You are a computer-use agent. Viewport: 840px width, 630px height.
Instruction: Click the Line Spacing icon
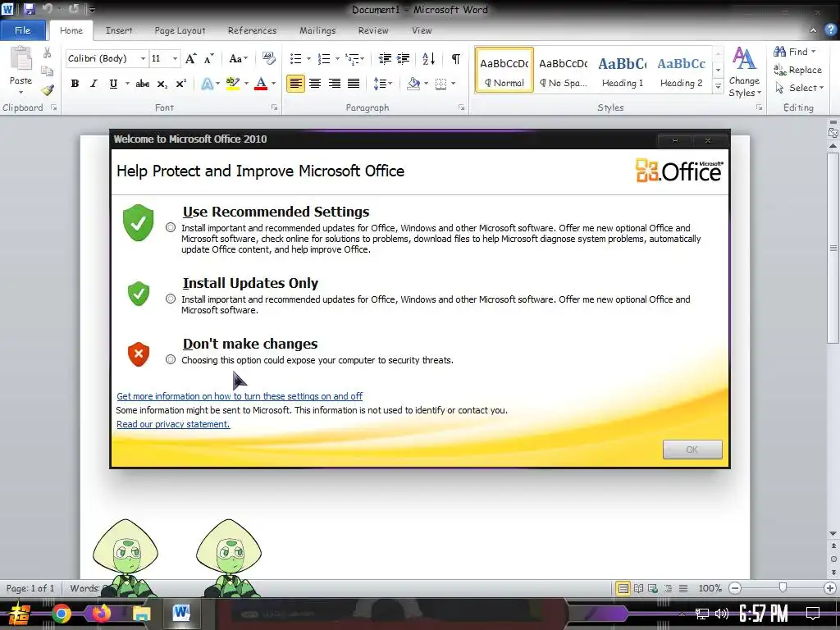coord(380,84)
